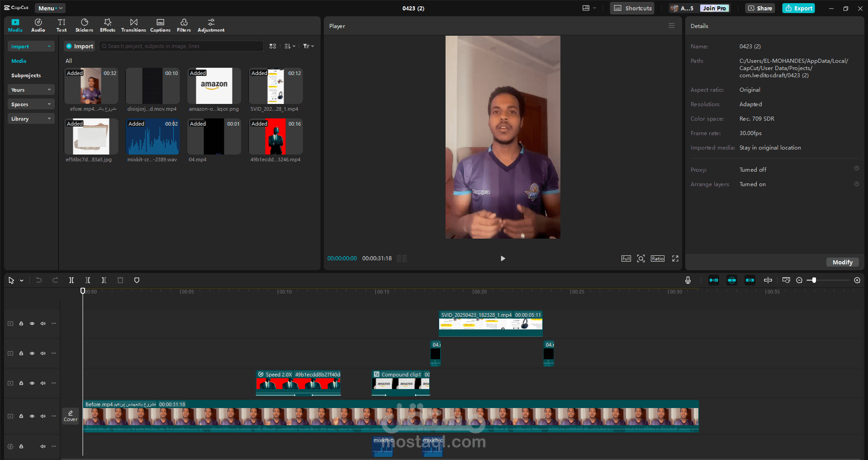Switch to the Text tab
Viewport: 868px width, 460px height.
pos(62,25)
